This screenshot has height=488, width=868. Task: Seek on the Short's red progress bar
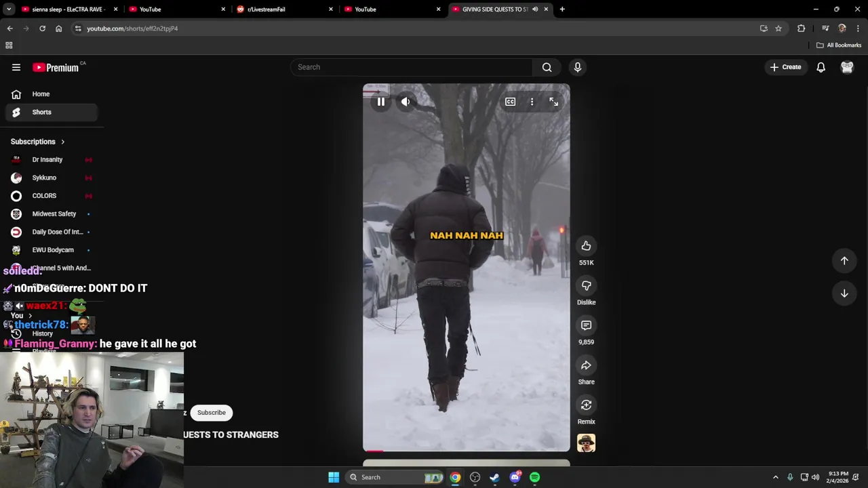tap(467, 450)
